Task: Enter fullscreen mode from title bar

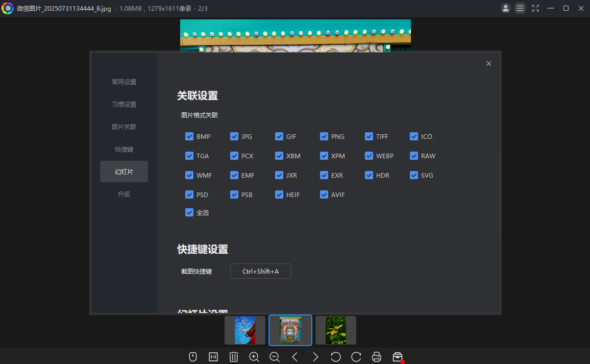Action: click(535, 8)
